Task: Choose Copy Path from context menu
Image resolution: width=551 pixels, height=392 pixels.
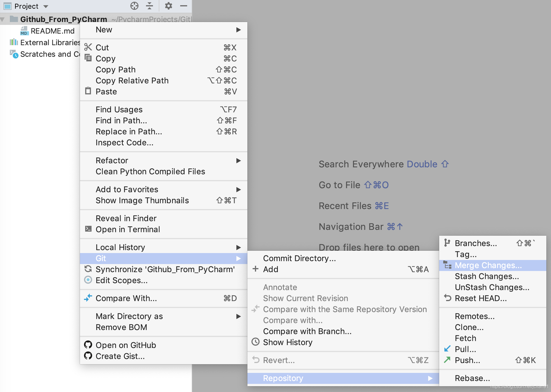Action: [163, 69]
